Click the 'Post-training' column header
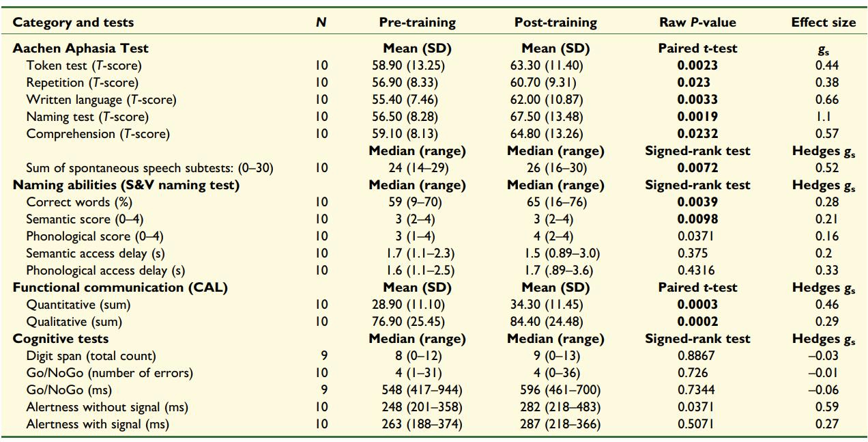Screen dimensions: 868x442 coord(555,22)
